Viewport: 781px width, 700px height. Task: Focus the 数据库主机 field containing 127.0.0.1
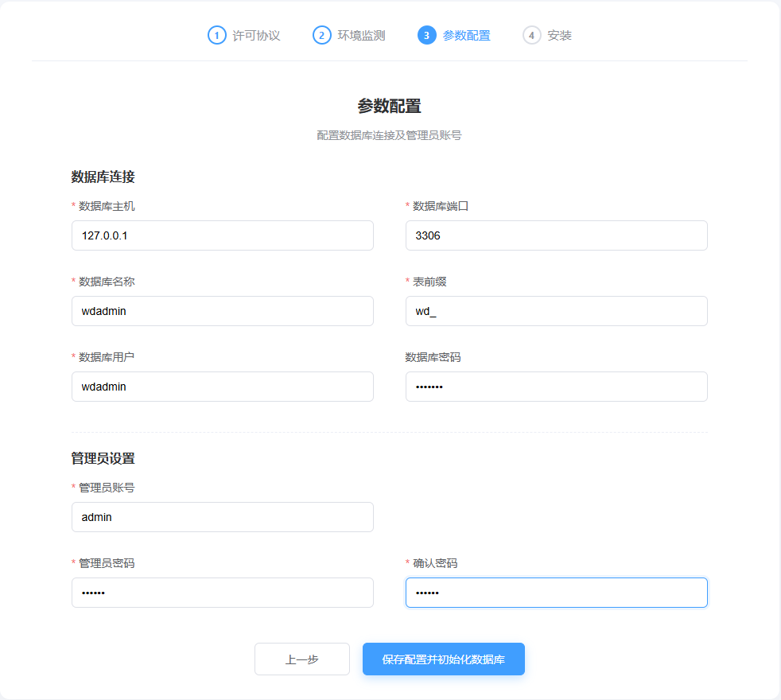point(223,235)
